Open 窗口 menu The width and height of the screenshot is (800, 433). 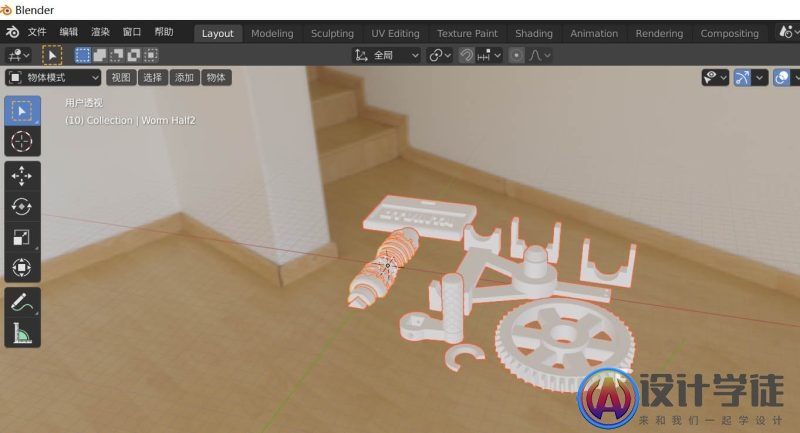click(132, 32)
